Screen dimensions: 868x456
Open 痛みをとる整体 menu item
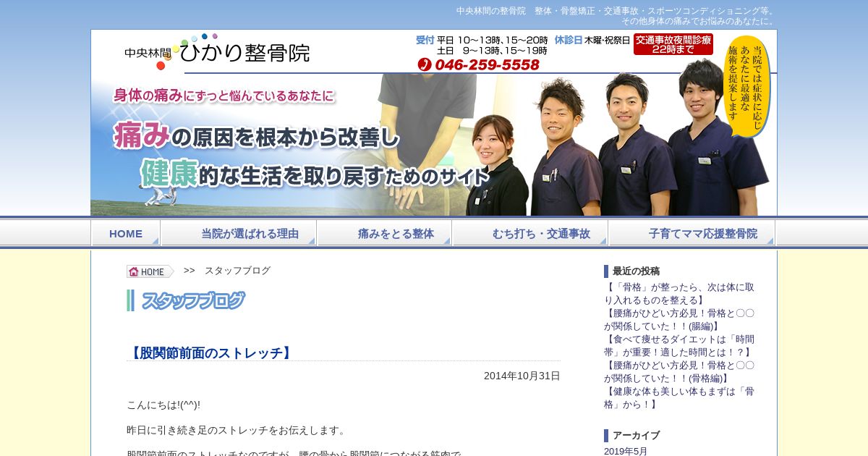pyautogui.click(x=385, y=233)
